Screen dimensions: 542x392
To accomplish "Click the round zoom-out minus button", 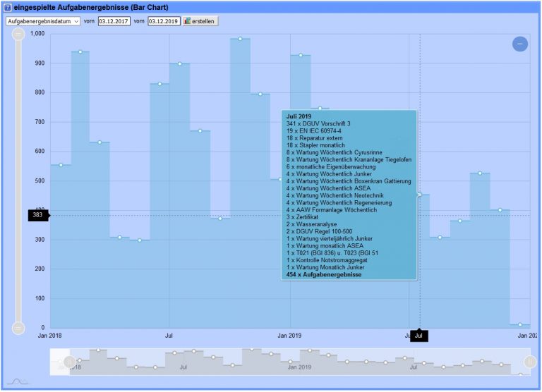I will click(x=520, y=44).
